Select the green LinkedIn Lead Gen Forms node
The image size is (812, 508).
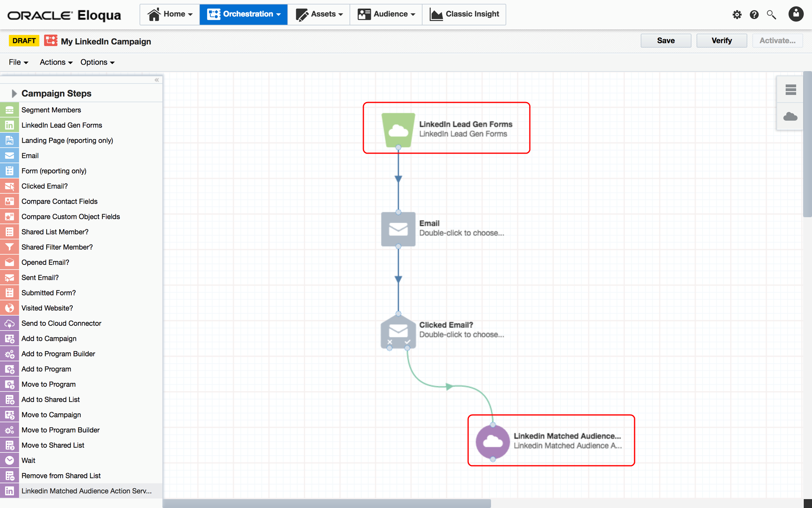(398, 130)
